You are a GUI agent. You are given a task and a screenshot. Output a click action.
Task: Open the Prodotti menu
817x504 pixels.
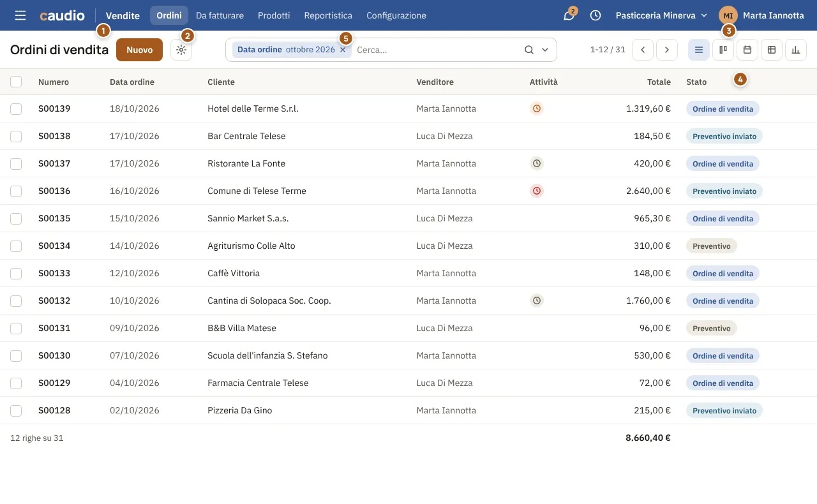pyautogui.click(x=274, y=15)
